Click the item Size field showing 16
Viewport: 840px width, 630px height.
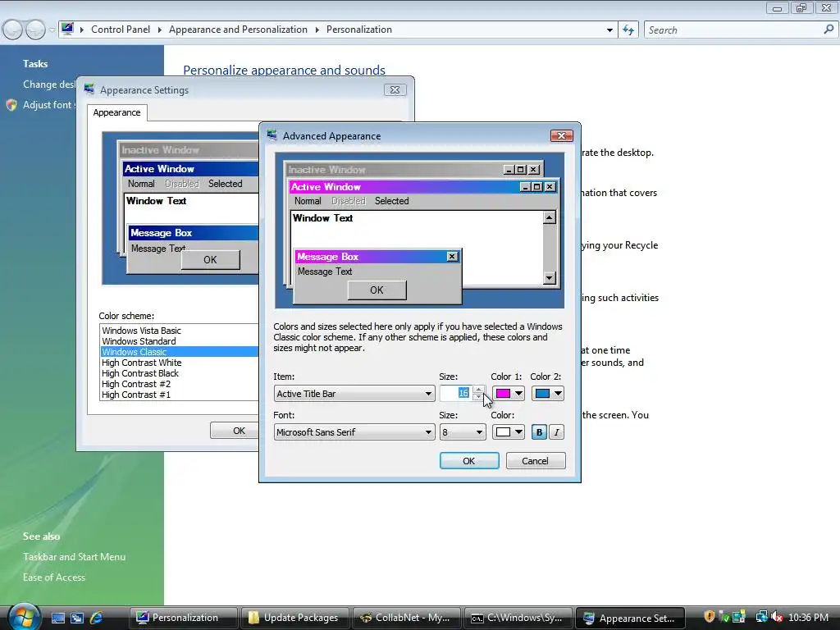pos(456,394)
